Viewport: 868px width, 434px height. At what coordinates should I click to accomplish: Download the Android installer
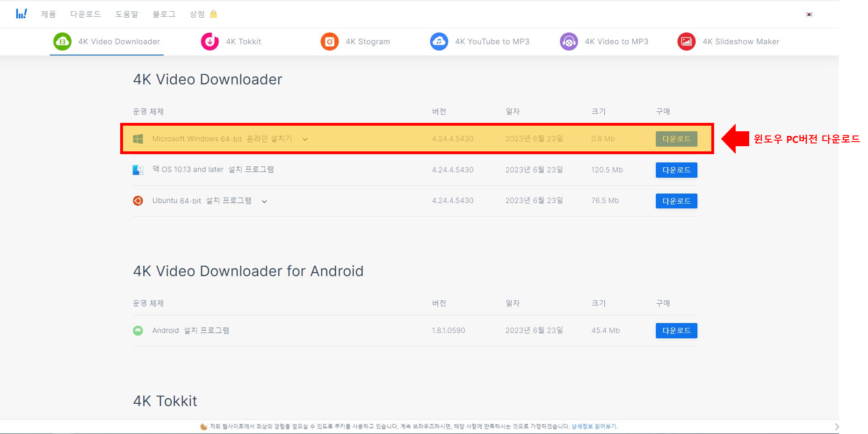pyautogui.click(x=676, y=331)
